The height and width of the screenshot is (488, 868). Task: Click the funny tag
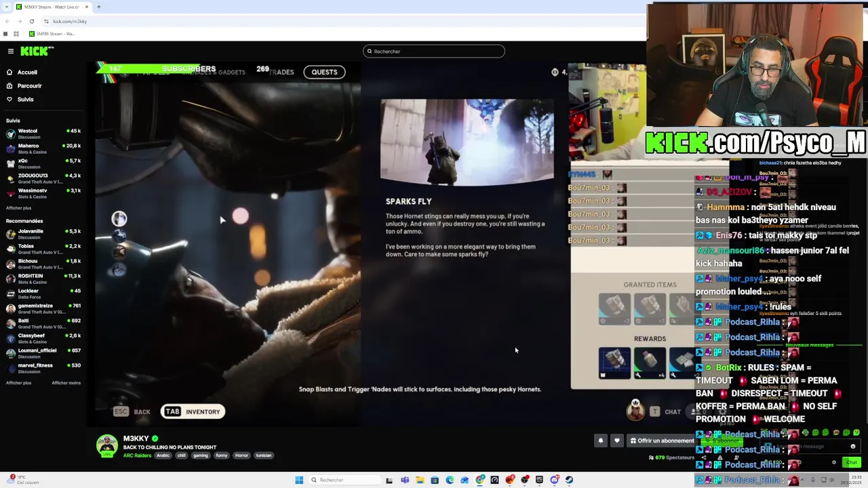pos(222,455)
